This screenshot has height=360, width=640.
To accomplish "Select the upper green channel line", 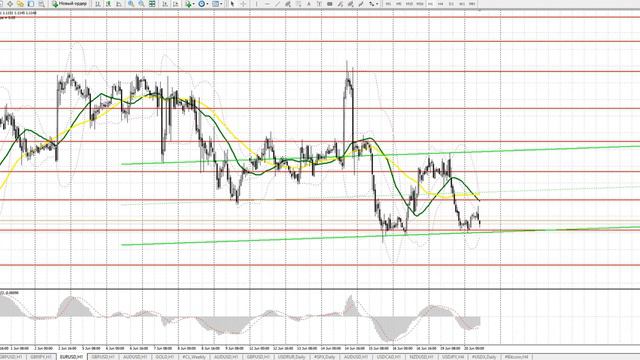I will [x=380, y=155].
